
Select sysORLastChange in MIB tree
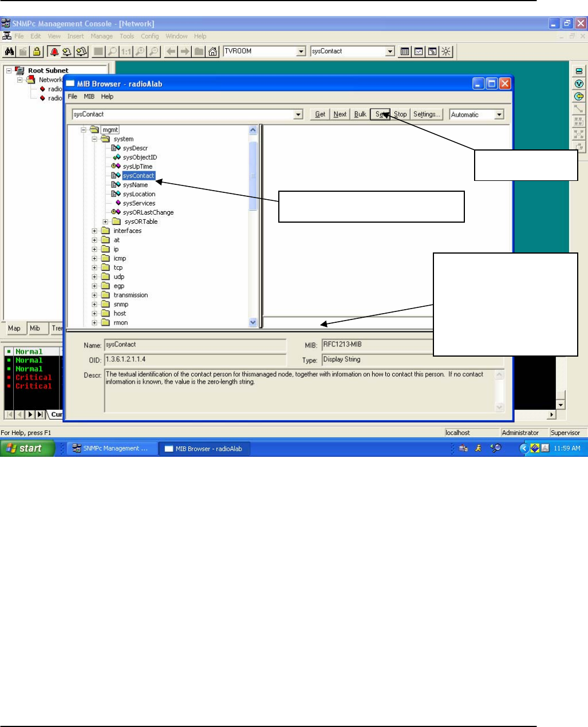pyautogui.click(x=148, y=212)
